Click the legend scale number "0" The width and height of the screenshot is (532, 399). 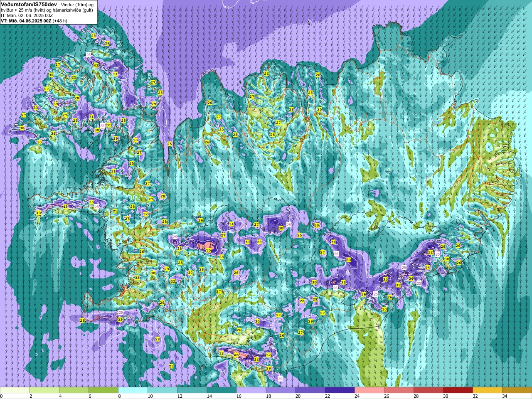(2, 397)
